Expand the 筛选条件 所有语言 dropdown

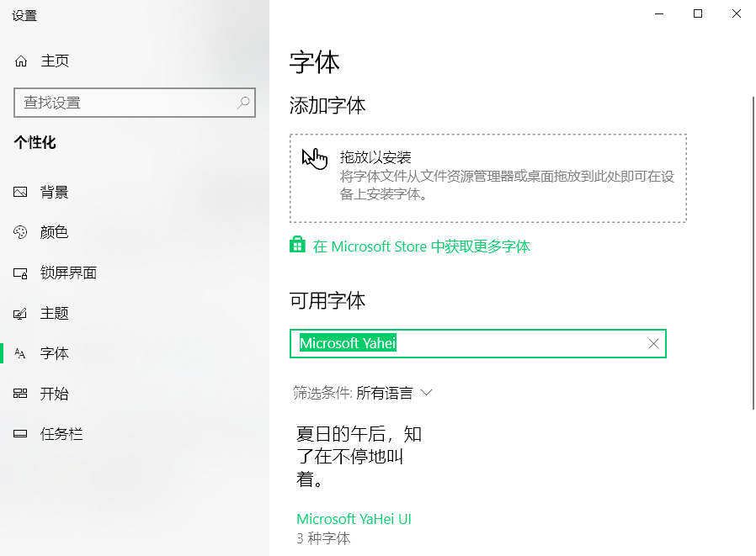point(362,393)
